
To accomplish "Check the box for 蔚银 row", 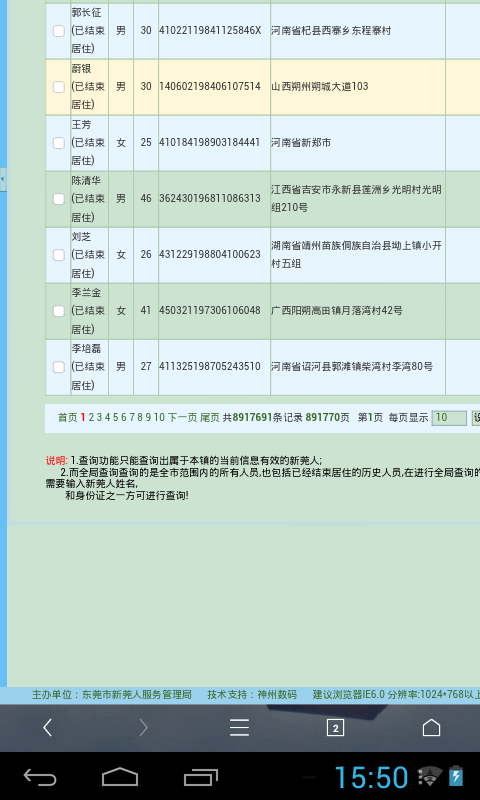I will (59, 87).
